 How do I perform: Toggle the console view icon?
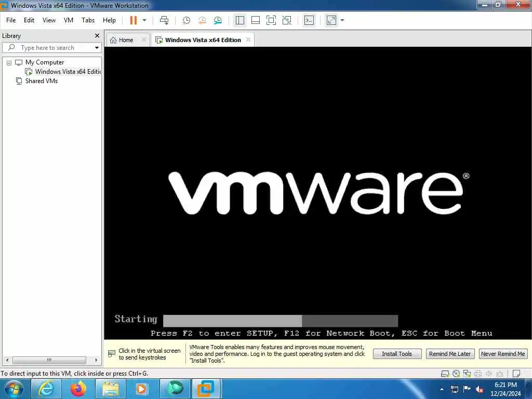309,20
